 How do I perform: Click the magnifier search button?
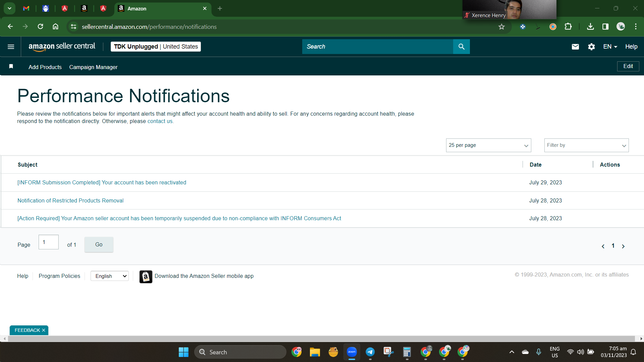click(461, 47)
